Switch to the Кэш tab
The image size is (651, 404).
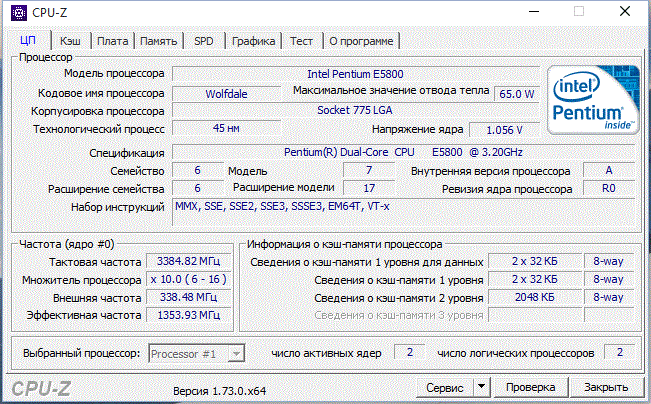70,41
